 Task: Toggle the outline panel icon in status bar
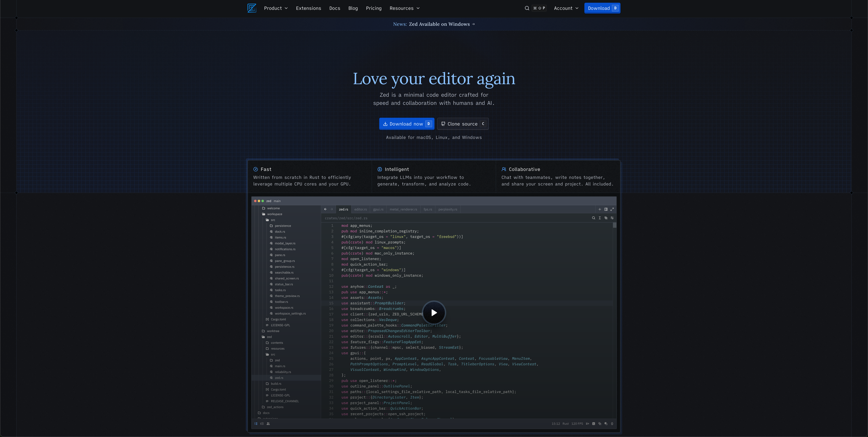262,423
